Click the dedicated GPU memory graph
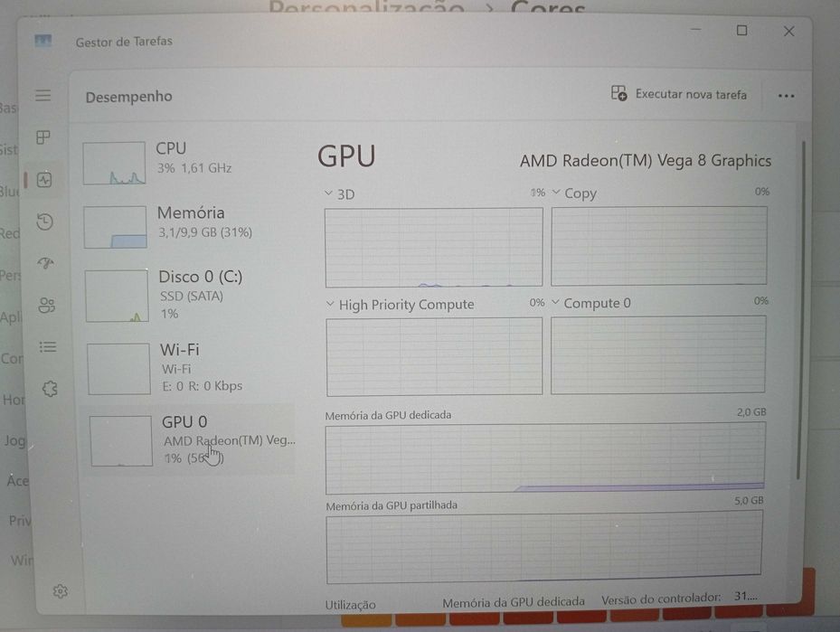Screen dimensions: 840x632 click(x=545, y=457)
